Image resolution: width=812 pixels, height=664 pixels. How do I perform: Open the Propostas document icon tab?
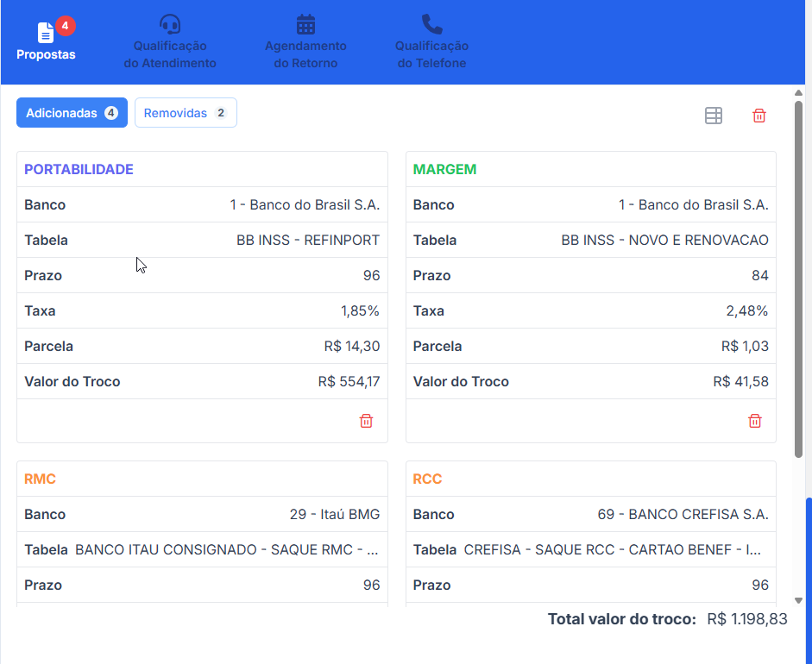click(46, 34)
